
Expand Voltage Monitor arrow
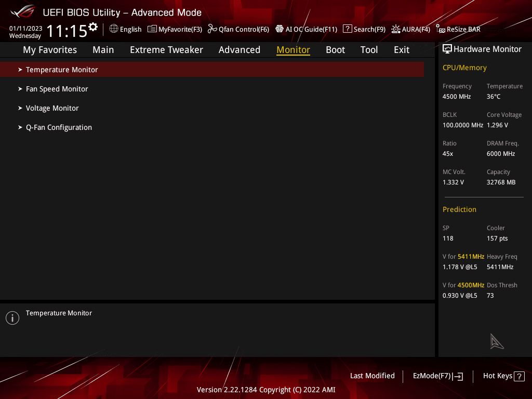(x=20, y=108)
